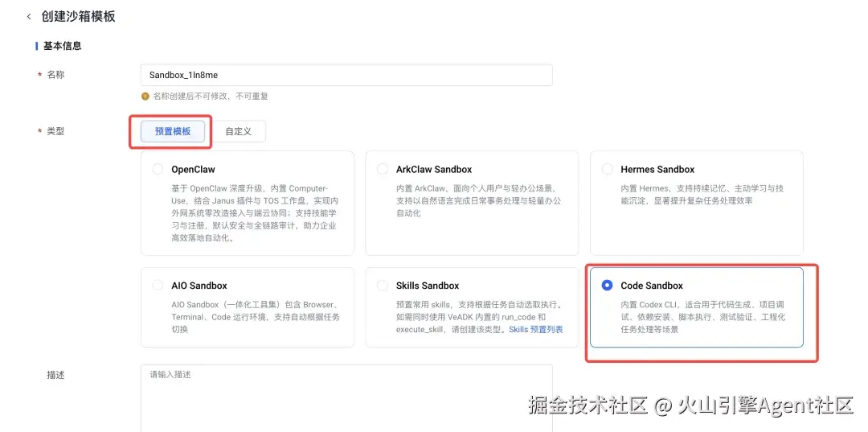The height and width of the screenshot is (432, 868).
Task: Click the name field containing Sandbox_1ln8me
Action: coord(346,75)
